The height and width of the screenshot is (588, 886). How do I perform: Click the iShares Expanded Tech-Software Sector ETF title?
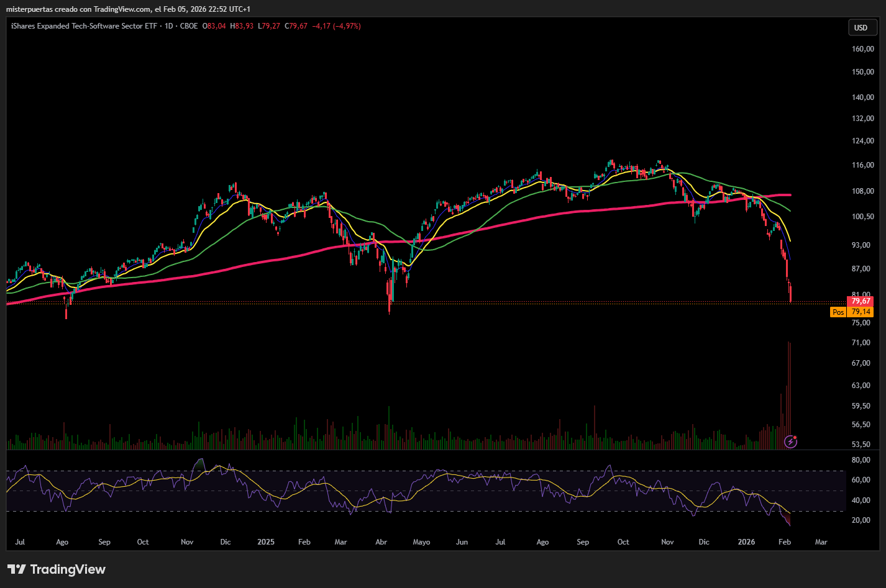(x=84, y=26)
